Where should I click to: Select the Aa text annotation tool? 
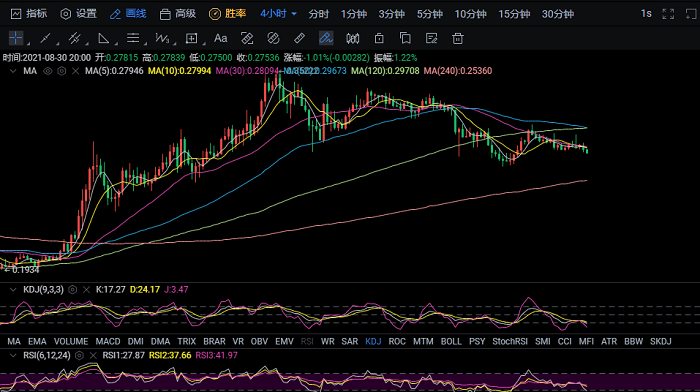(x=221, y=38)
